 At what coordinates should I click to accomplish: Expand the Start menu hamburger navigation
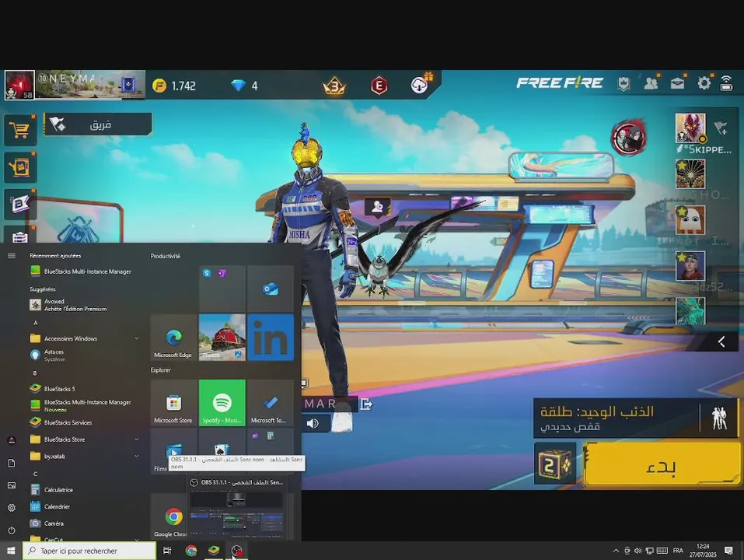coord(12,256)
